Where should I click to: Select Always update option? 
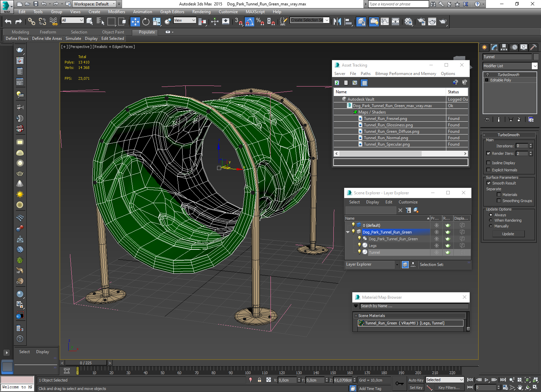491,215
